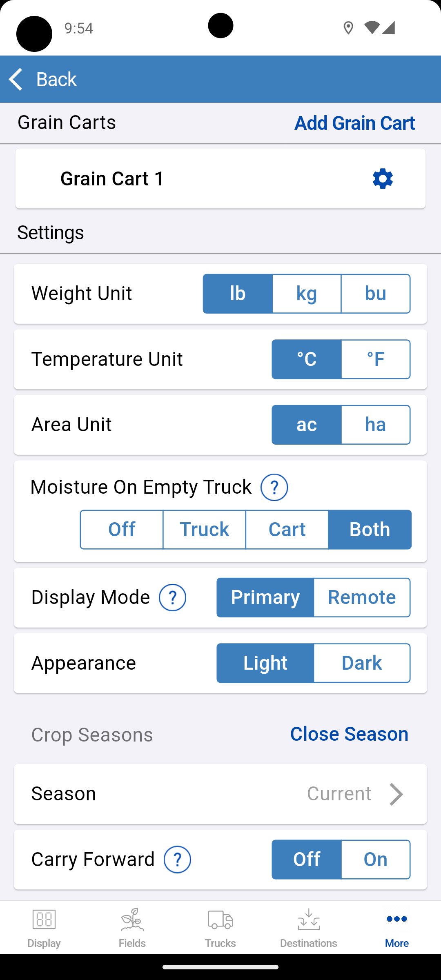Tap the Display Mode help icon
The width and height of the screenshot is (441, 980).
[172, 597]
